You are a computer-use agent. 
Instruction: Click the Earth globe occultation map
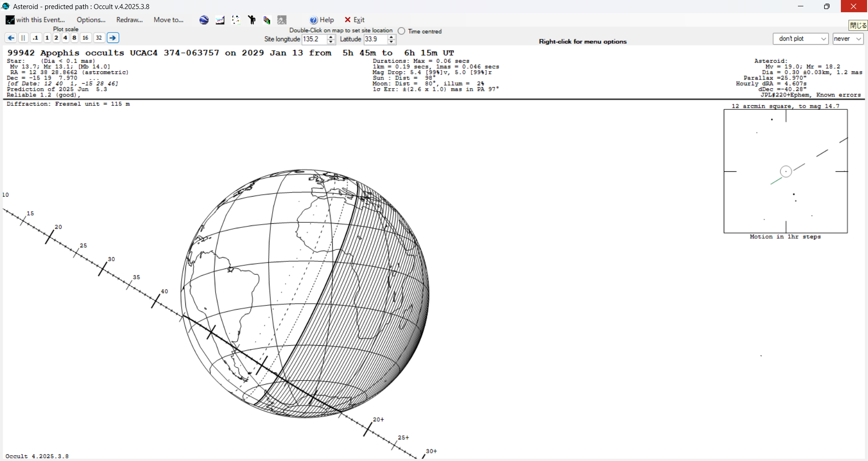tap(305, 294)
